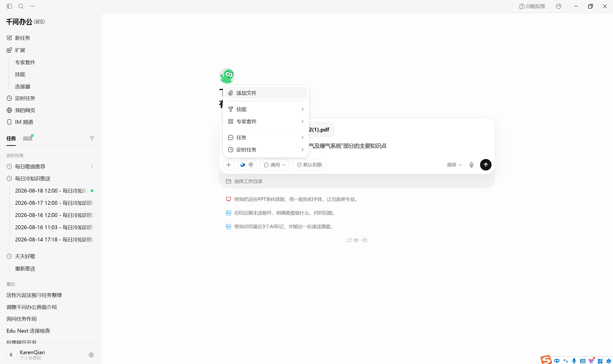
Task: Click 选择工作目录 folder selector
Action: click(x=244, y=181)
